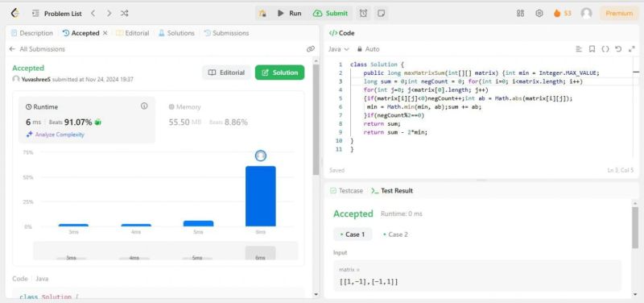Submit the solution with Submit button
Screen dimensions: 644x303
331,13
